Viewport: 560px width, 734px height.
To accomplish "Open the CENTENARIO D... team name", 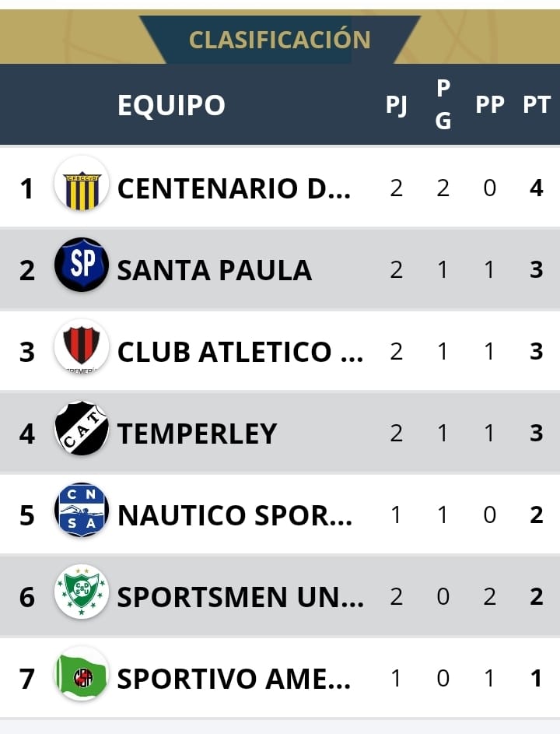I will 234,188.
